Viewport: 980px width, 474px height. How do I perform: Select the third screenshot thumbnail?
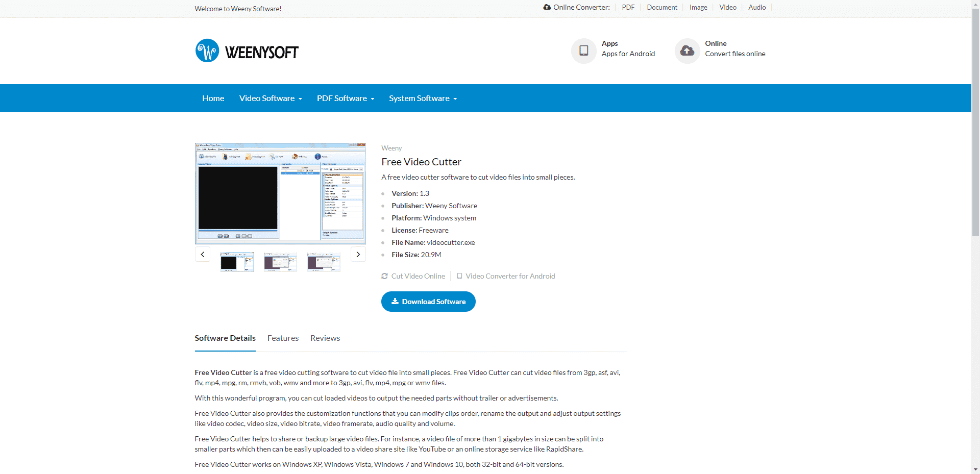coord(324,262)
